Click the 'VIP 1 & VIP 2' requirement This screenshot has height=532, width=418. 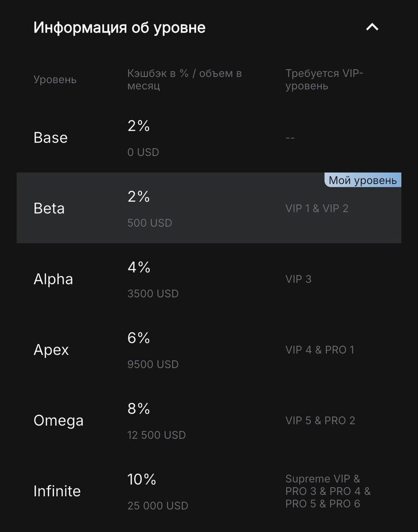pos(317,208)
